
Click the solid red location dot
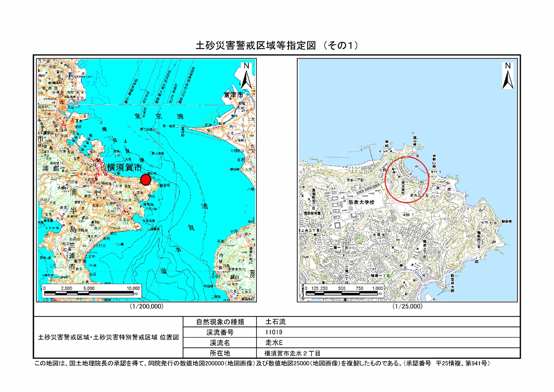coord(146,179)
